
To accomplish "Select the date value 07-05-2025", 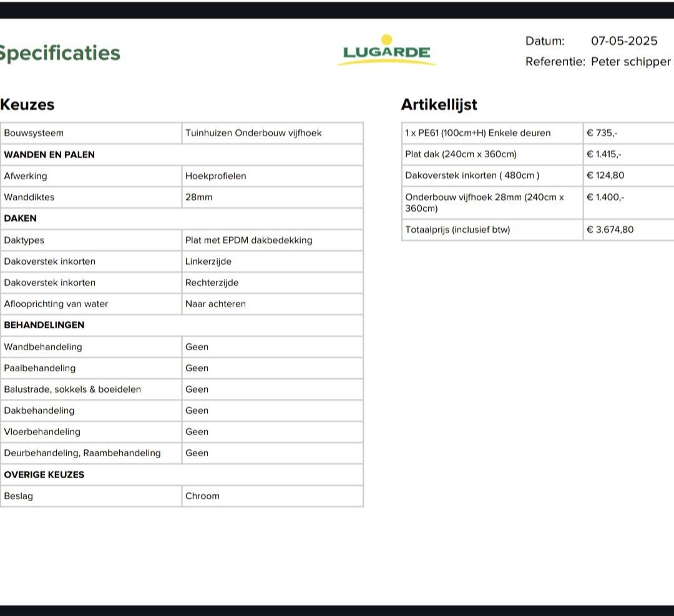I will (x=624, y=41).
